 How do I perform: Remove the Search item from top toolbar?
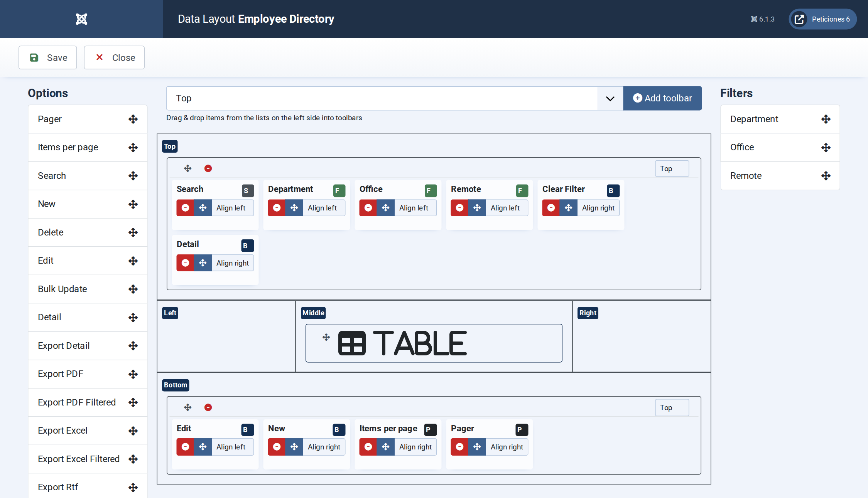pos(185,208)
